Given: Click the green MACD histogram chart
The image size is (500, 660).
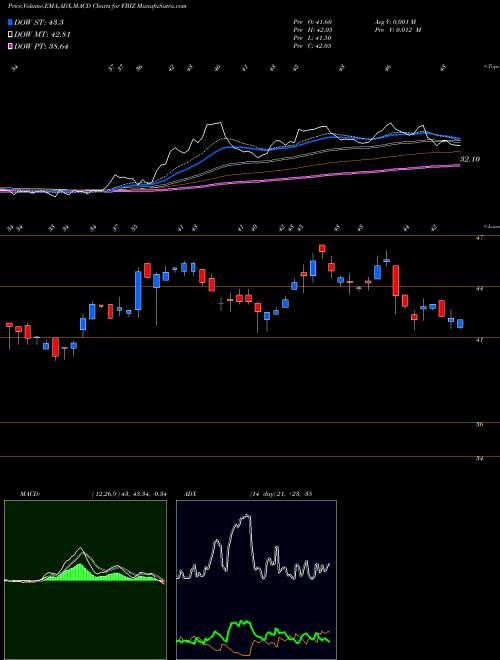Looking at the screenshot, I should [x=85, y=580].
